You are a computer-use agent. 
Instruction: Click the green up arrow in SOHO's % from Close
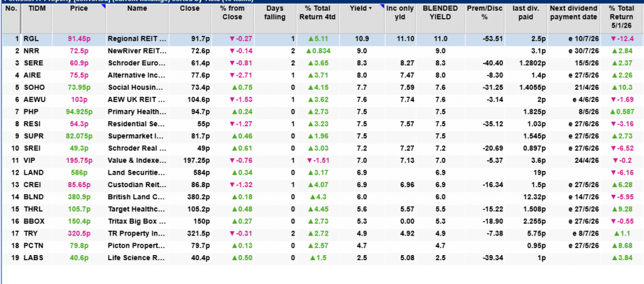(x=232, y=87)
